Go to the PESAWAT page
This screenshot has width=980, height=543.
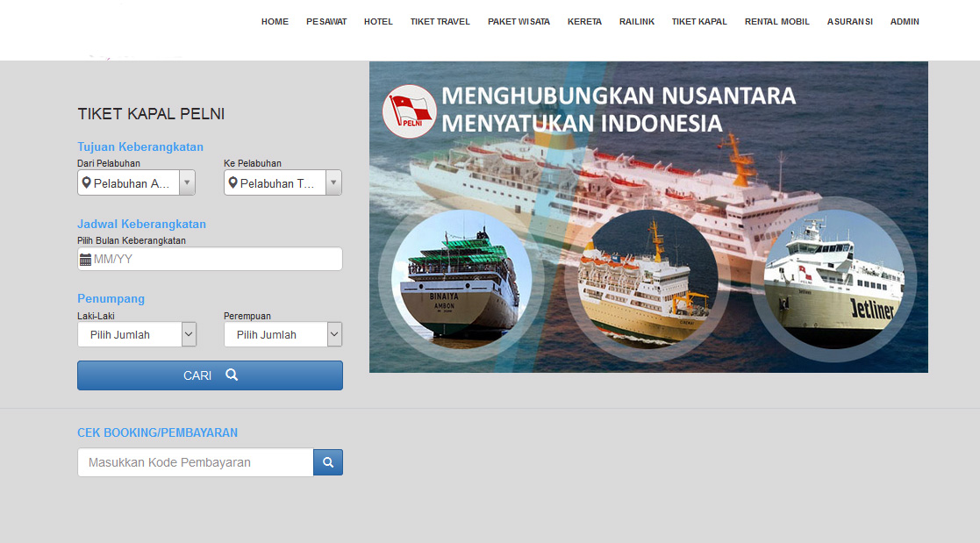[326, 21]
